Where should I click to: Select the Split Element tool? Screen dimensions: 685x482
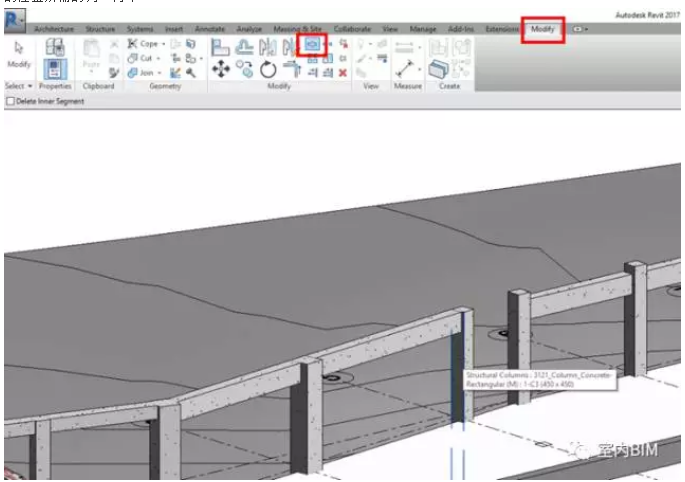click(312, 45)
